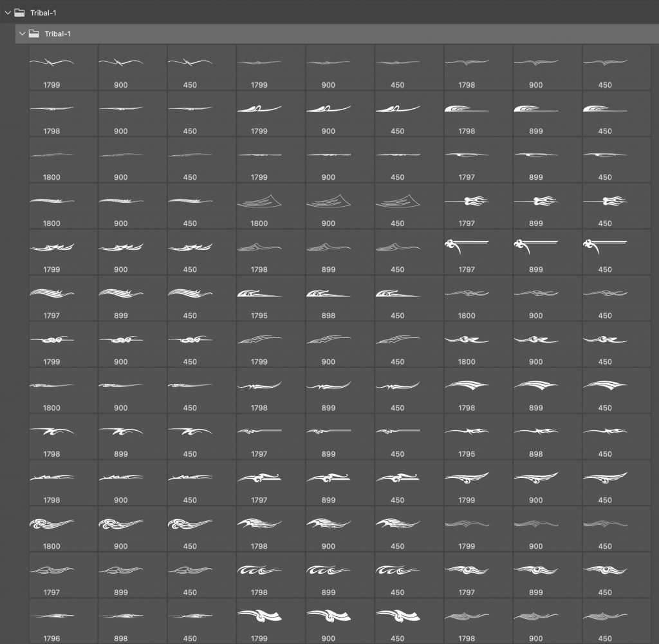The width and height of the screenshot is (659, 644).
Task: Pick the triple-curl wave brush sized 1798
Action: [259, 574]
